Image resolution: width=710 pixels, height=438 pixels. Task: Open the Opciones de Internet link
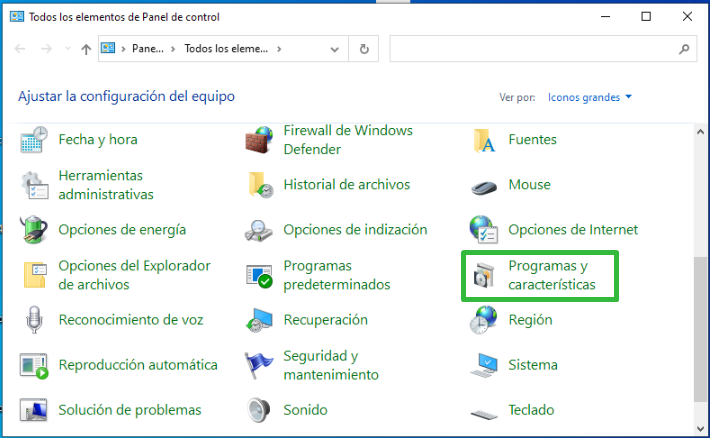(573, 230)
